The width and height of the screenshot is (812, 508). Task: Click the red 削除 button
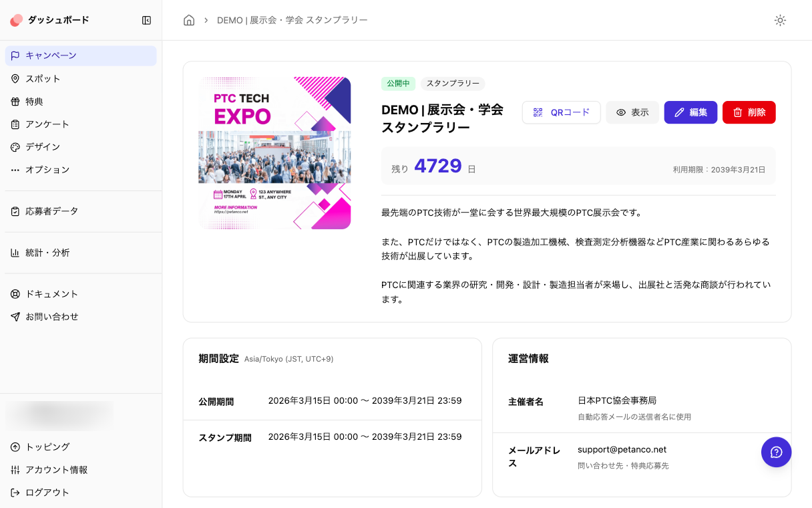point(749,112)
